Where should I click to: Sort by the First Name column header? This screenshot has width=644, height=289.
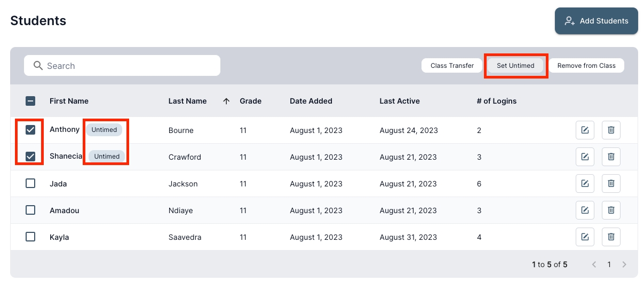(69, 101)
